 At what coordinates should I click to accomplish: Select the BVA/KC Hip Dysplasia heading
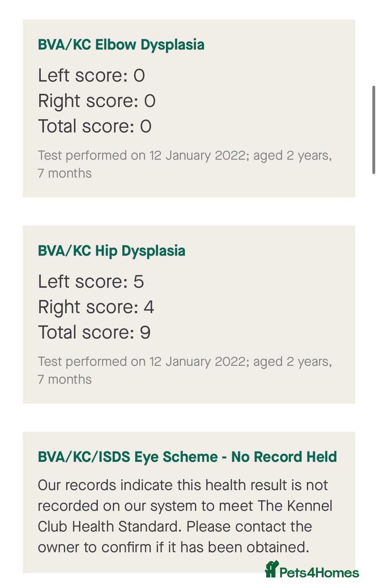click(111, 251)
